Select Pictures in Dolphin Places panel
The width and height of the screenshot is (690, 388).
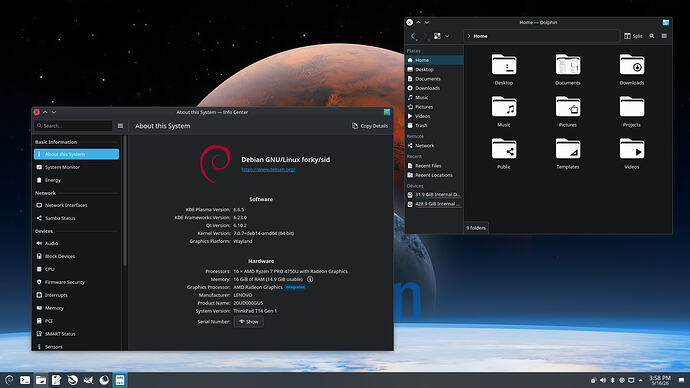(434, 107)
